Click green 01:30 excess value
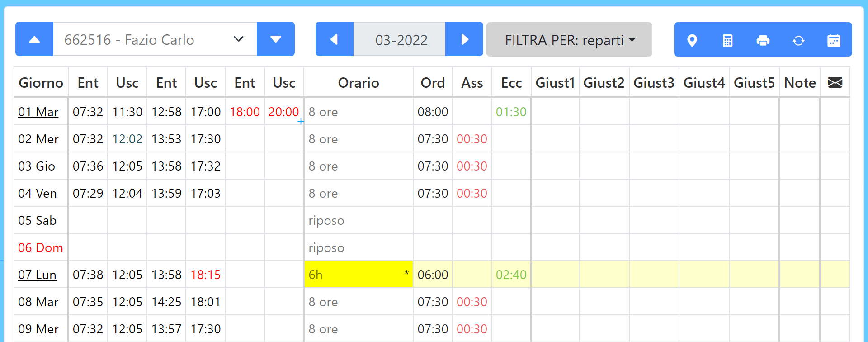Screen dimensions: 868x342 click(511, 112)
